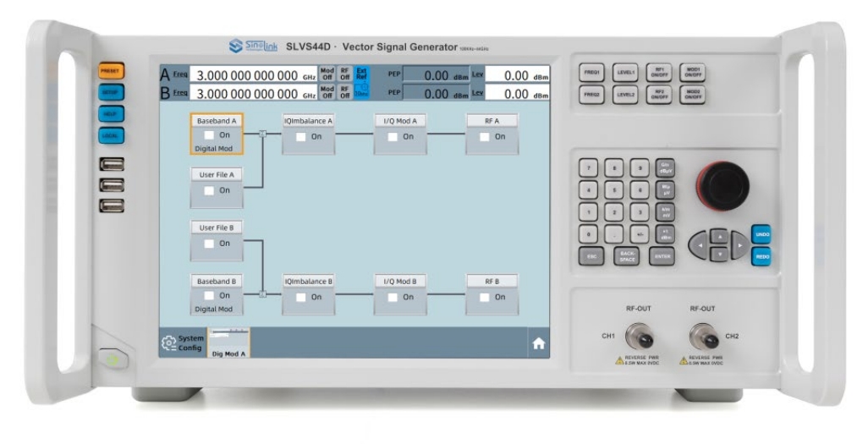
Task: Click the blue 10MHz reference indicator in row B
Action: [x=361, y=92]
